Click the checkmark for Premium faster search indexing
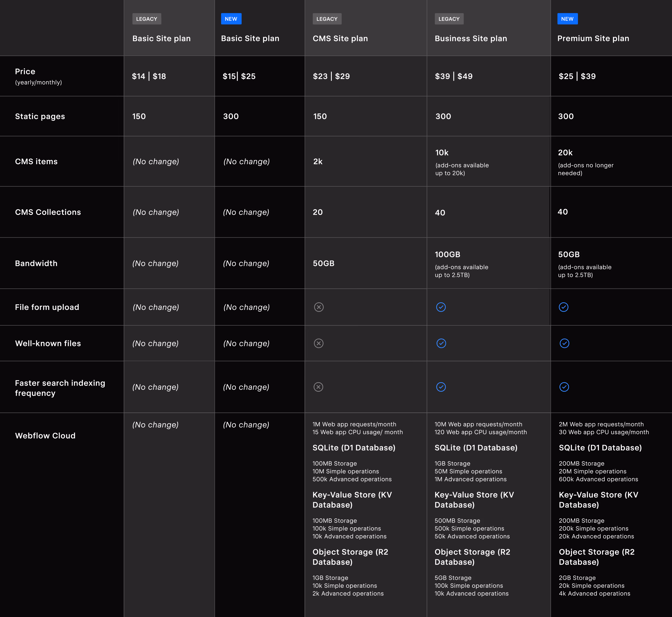Viewport: 672px width, 617px height. (564, 387)
